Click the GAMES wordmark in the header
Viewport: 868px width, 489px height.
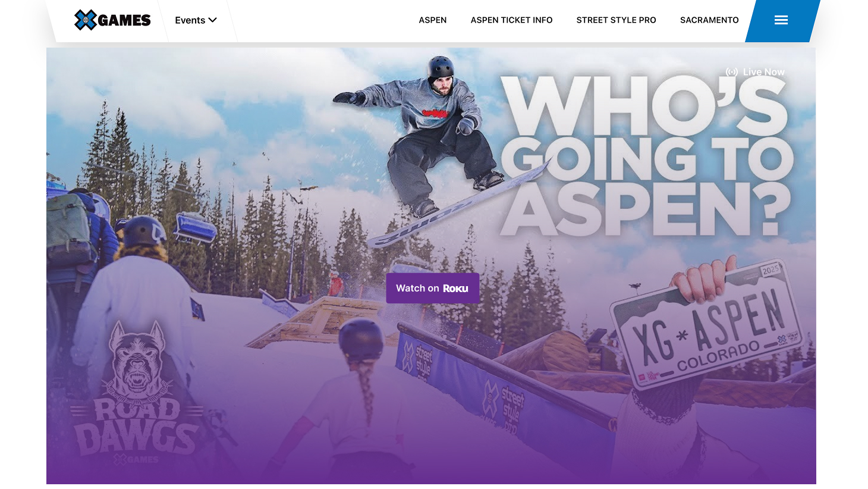click(x=124, y=21)
